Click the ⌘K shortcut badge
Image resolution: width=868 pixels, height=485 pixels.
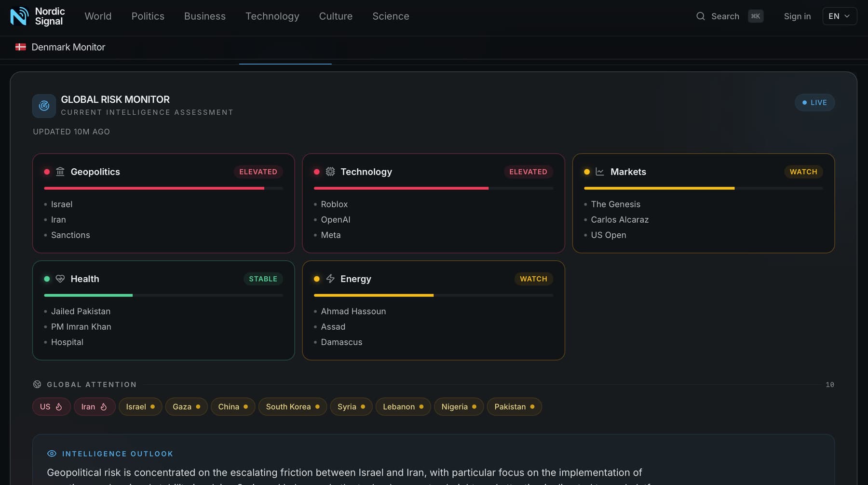pyautogui.click(x=756, y=16)
